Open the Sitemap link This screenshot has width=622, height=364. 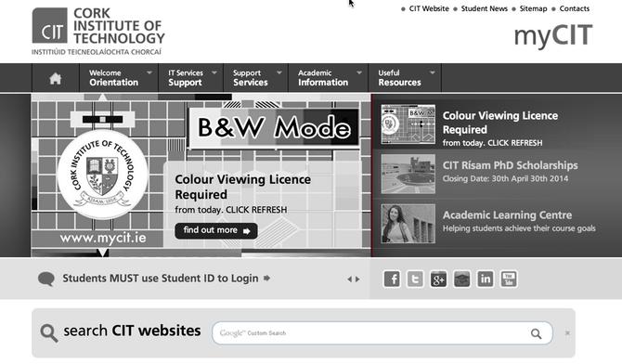[533, 8]
